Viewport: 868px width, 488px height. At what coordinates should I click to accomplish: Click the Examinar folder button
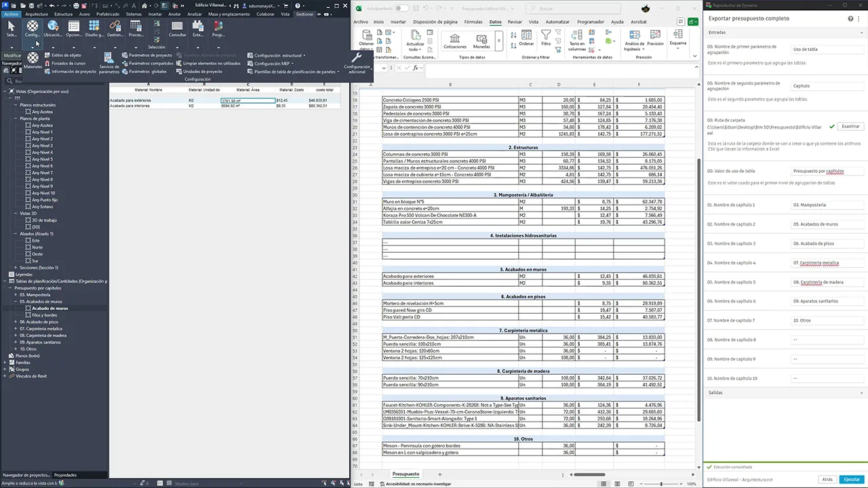tap(850, 126)
